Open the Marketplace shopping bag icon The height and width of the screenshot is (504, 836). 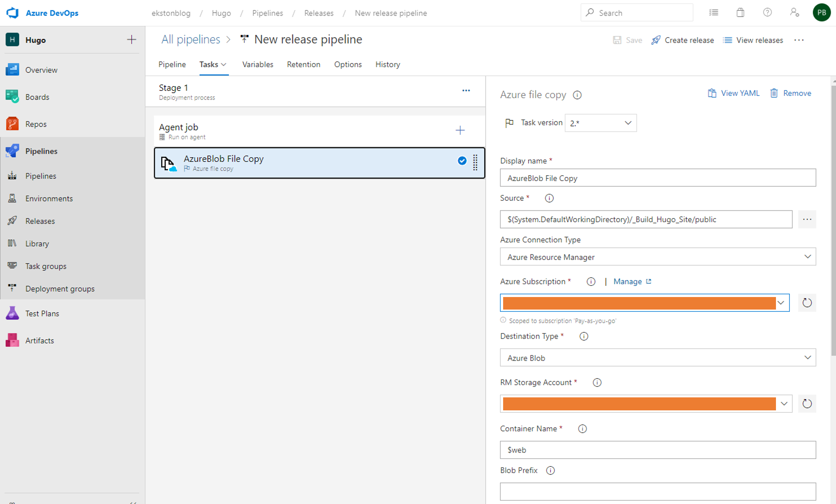741,13
